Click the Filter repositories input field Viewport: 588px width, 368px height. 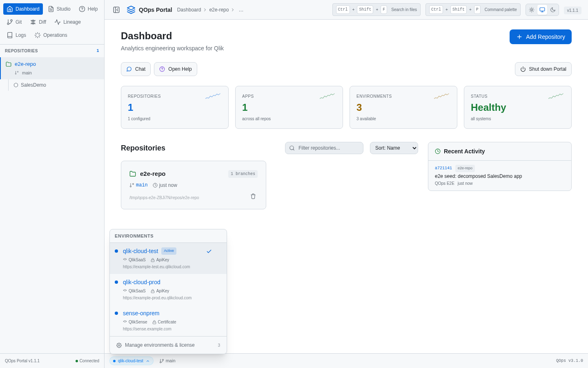coord(324,148)
